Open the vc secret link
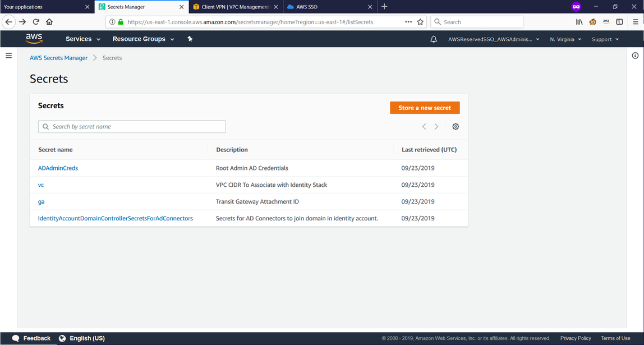 tap(40, 185)
